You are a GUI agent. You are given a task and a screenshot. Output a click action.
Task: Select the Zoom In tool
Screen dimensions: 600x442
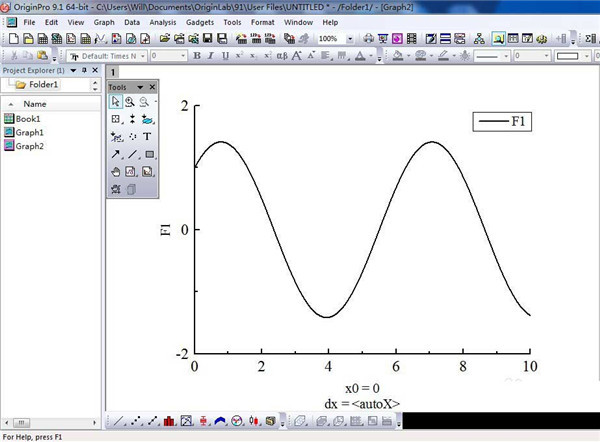coord(130,102)
